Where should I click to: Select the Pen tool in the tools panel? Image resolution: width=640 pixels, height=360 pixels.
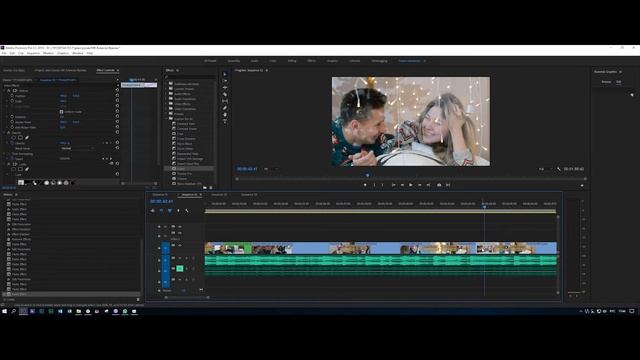(225, 108)
